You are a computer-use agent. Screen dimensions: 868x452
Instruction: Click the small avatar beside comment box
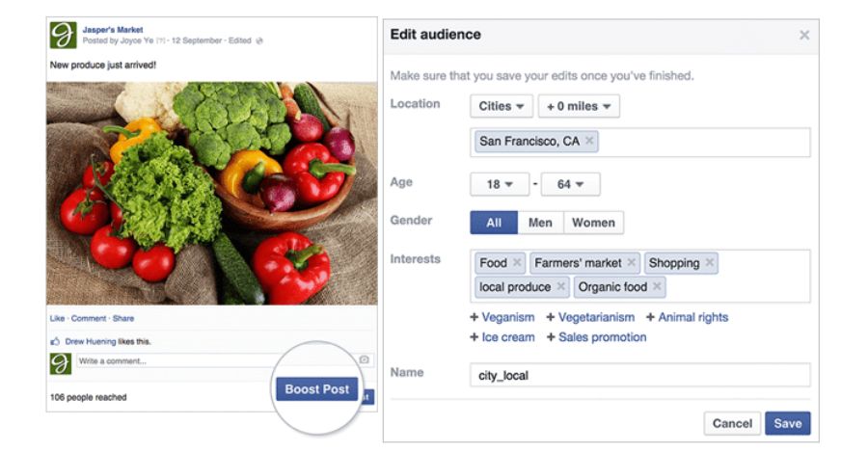tap(61, 363)
